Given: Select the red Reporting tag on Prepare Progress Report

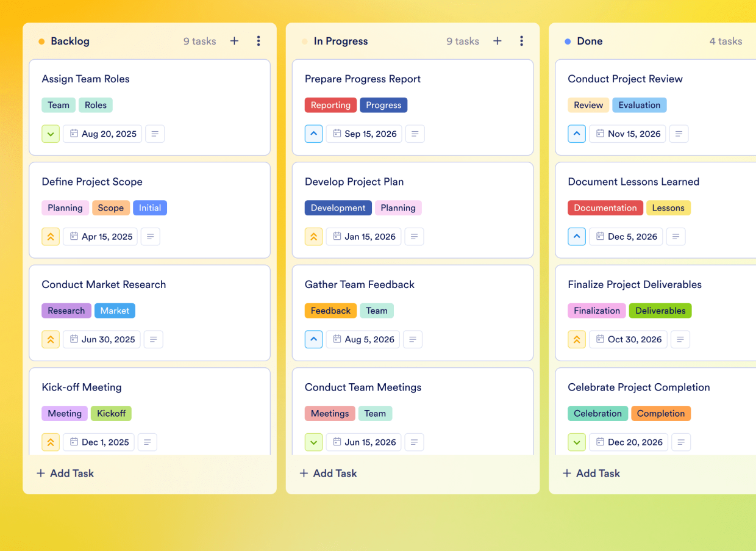Looking at the screenshot, I should point(330,105).
